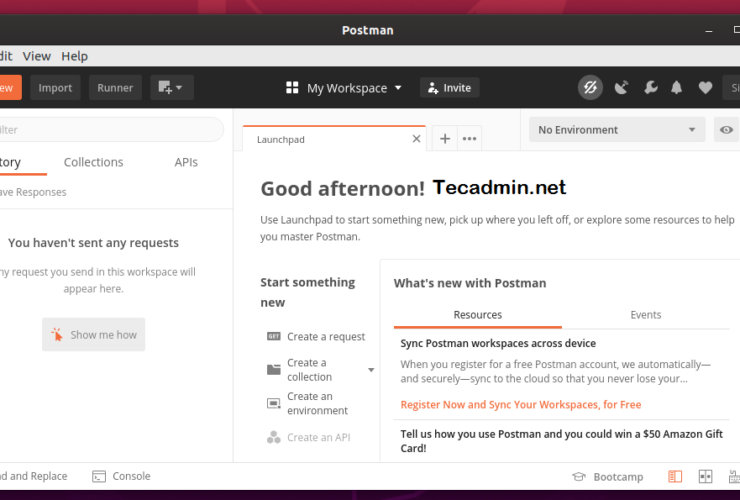Image resolution: width=740 pixels, height=500 pixels.
Task: Click the heart icon in header
Action: pos(705,88)
